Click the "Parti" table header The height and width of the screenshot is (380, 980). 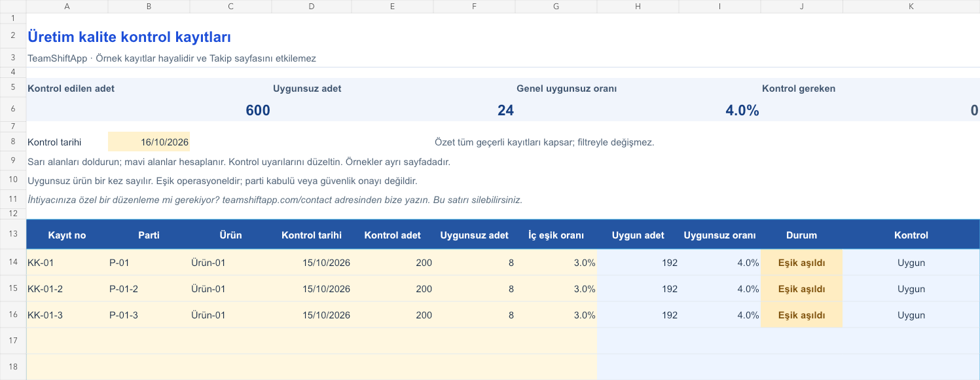[149, 235]
